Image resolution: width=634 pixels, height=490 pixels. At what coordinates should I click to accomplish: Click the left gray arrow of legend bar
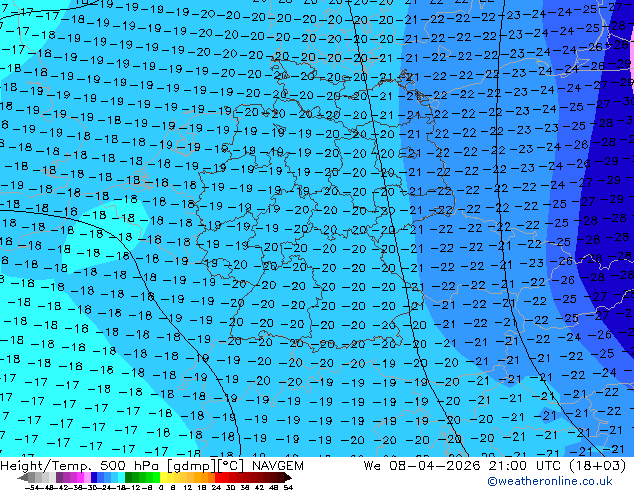tap(23, 477)
